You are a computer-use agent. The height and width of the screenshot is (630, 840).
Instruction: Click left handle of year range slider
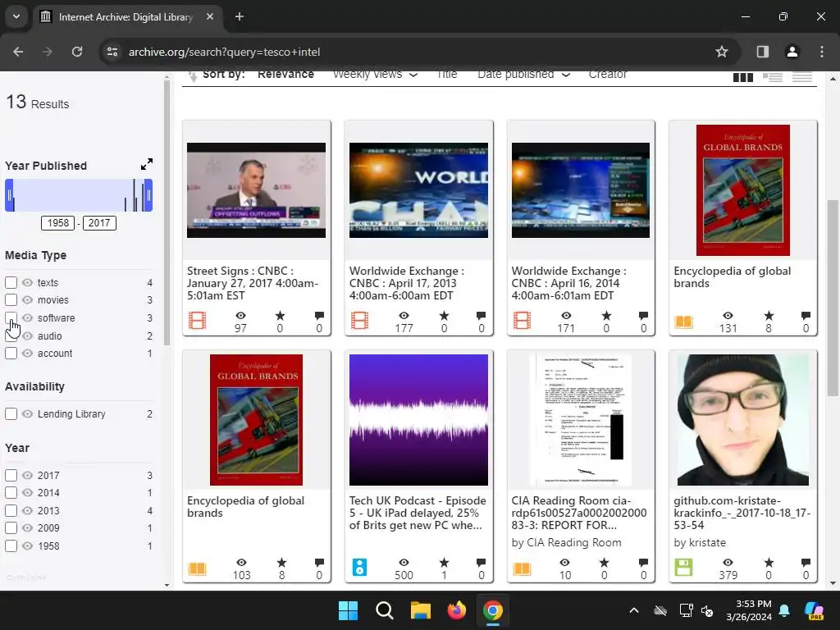(x=9, y=195)
